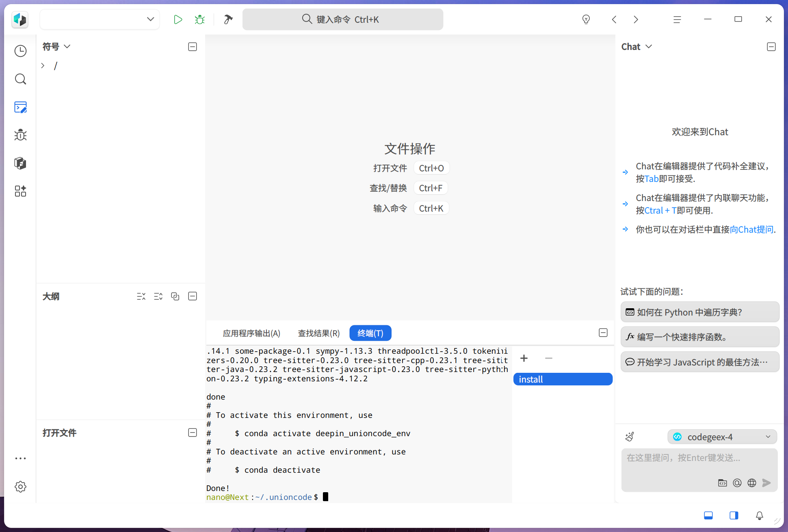The width and height of the screenshot is (788, 532).
Task: Click the @ mention icon in chat input
Action: tap(737, 483)
